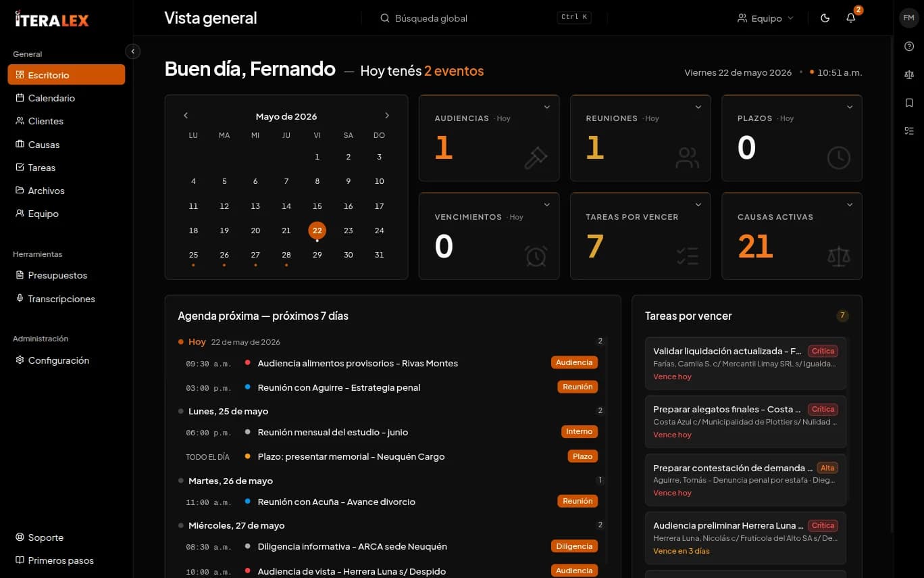This screenshot has width=924, height=578.
Task: Open task Preparar contestación de demanda
Action: [746, 479]
